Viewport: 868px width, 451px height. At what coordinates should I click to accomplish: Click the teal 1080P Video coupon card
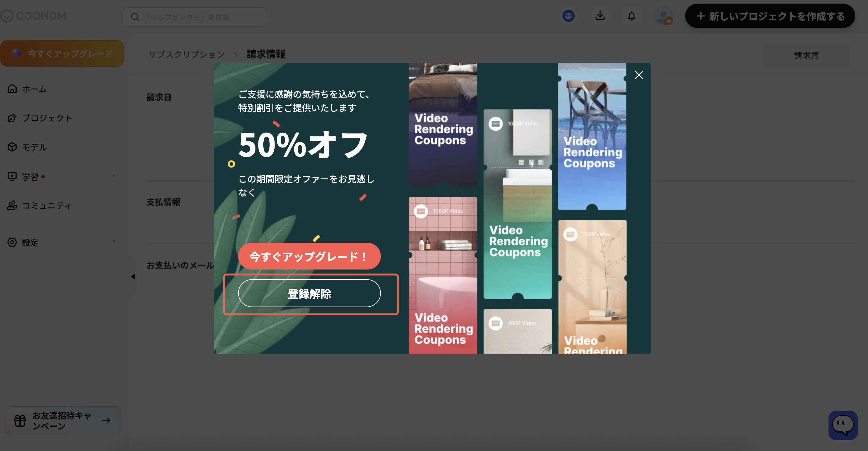coord(518,204)
